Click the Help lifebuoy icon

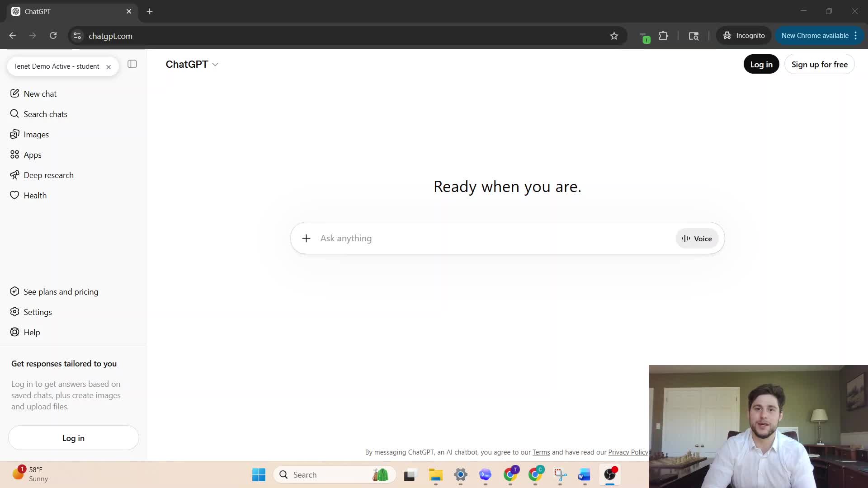tap(15, 333)
